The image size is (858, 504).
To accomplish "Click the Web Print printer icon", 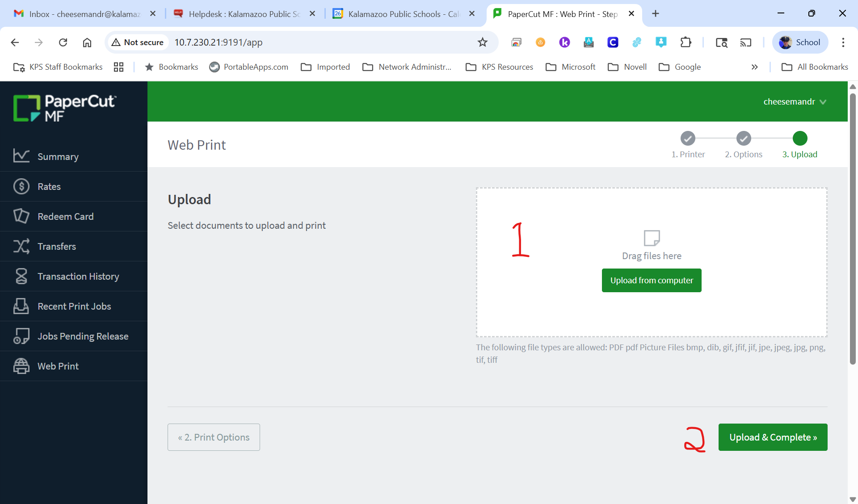I will coord(21,366).
